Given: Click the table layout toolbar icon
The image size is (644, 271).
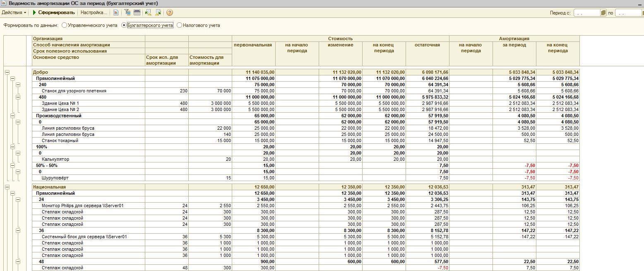Looking at the screenshot, I should point(137,12).
